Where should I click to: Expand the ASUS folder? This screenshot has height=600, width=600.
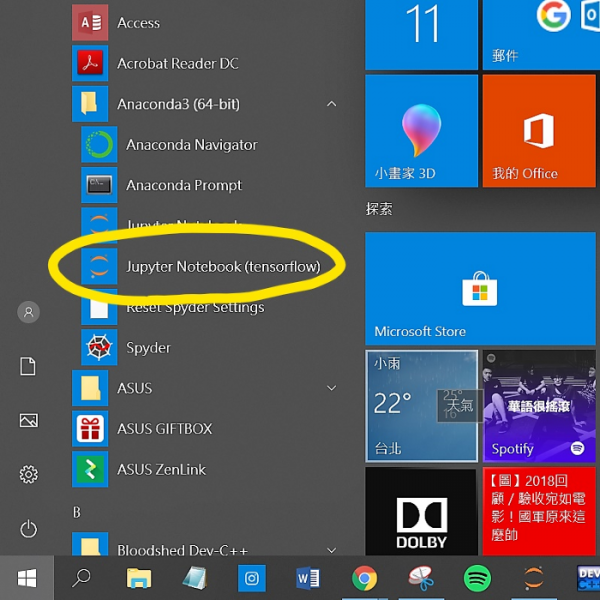(331, 388)
